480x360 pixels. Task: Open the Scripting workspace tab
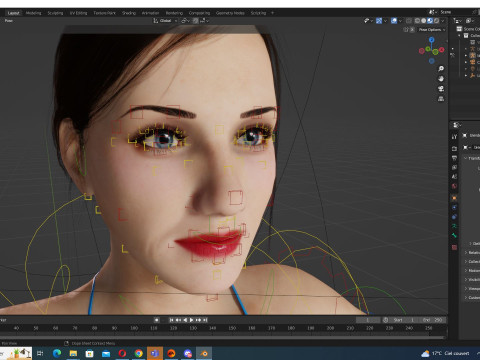tap(258, 13)
